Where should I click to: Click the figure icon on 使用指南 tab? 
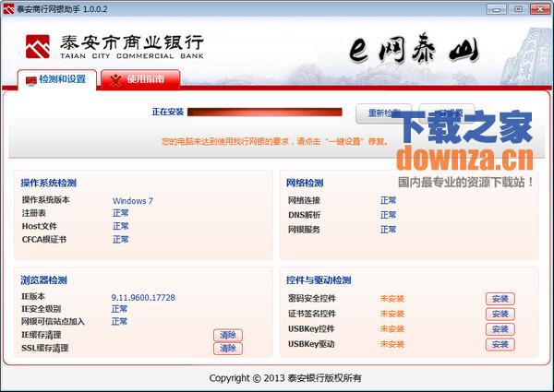coord(115,80)
